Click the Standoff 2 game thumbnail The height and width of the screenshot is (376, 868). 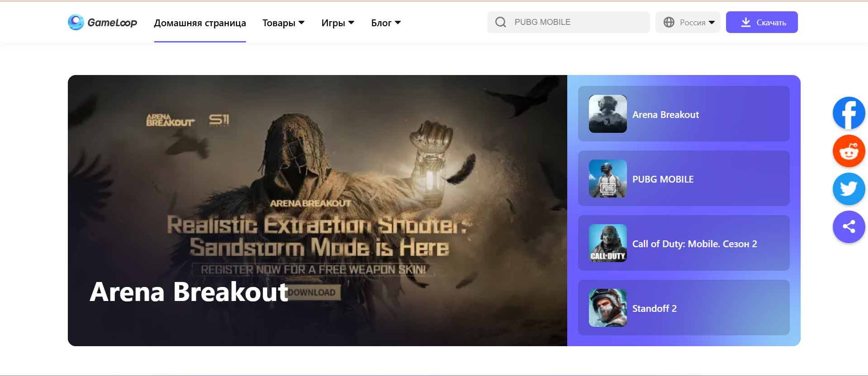point(607,308)
